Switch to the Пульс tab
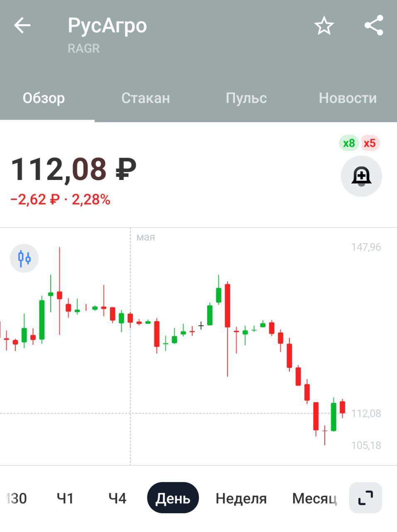 [x=246, y=98]
